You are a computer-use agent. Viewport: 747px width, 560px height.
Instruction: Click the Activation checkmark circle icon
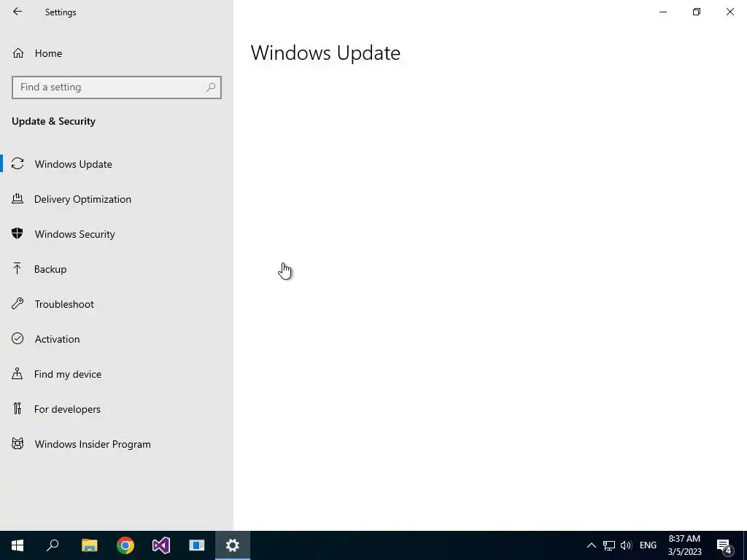[x=18, y=338]
